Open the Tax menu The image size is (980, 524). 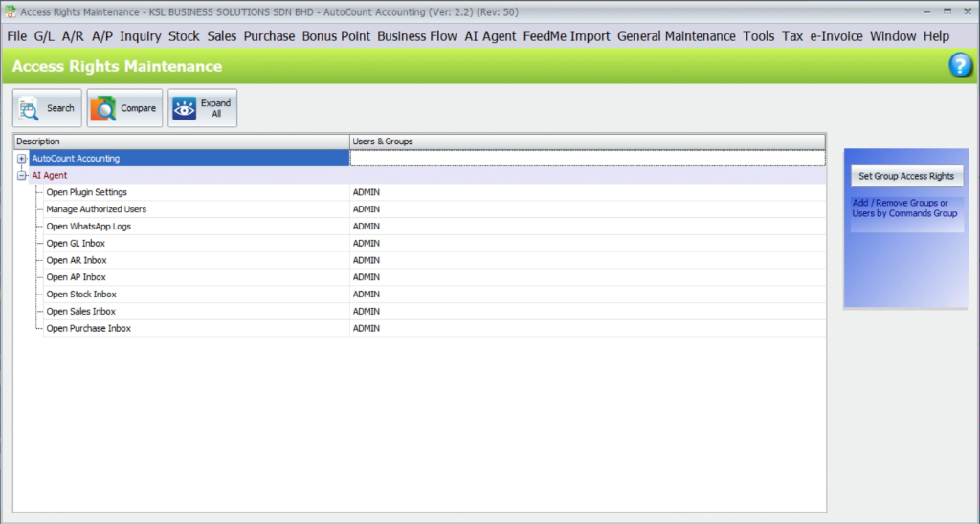tap(792, 36)
